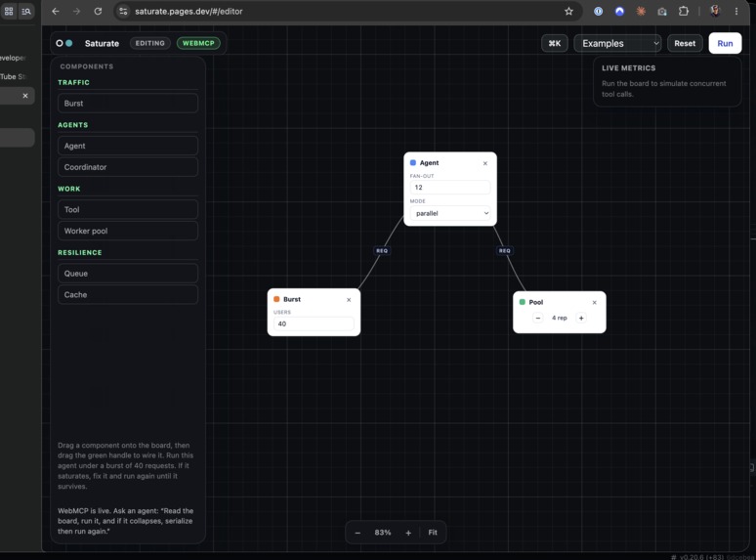
Task: Click the LIVE METRICS heading
Action: click(629, 68)
